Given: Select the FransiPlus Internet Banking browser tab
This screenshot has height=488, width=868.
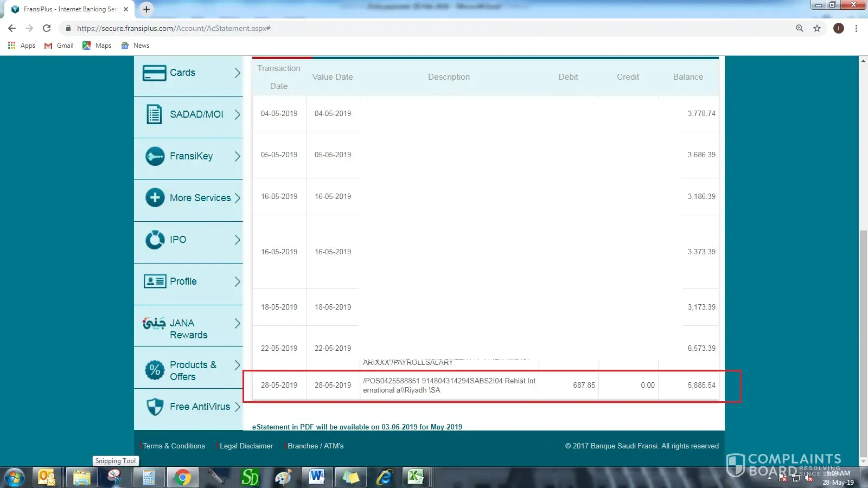Looking at the screenshot, I should tap(69, 9).
